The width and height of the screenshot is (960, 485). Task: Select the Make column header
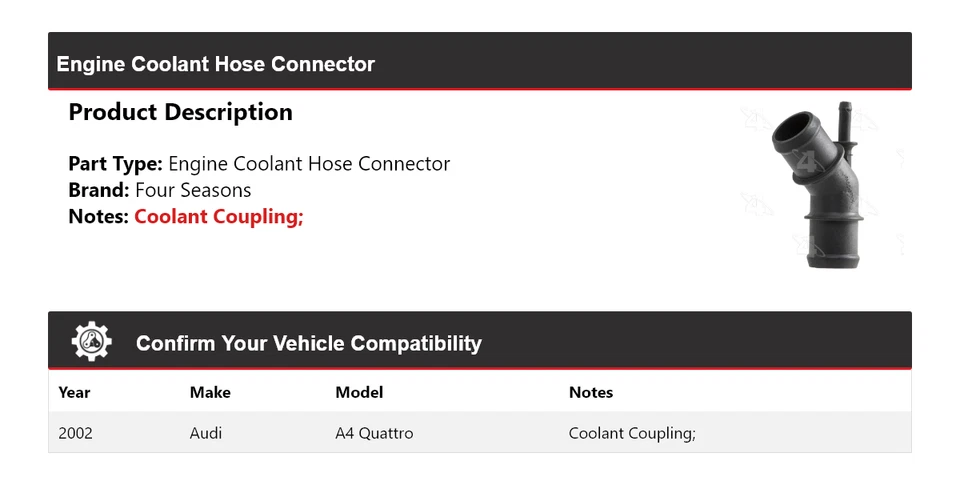[210, 392]
